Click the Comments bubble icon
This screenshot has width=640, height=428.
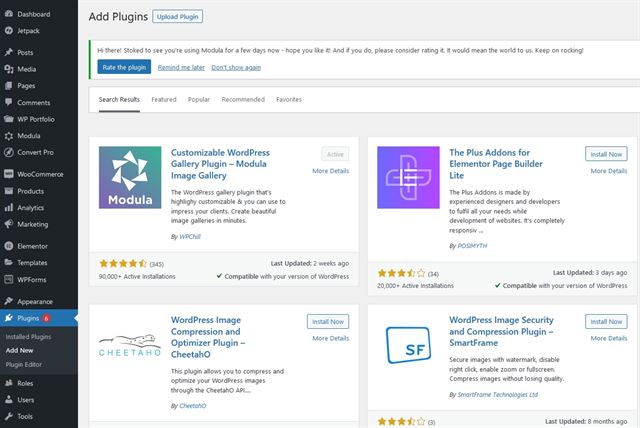point(9,102)
